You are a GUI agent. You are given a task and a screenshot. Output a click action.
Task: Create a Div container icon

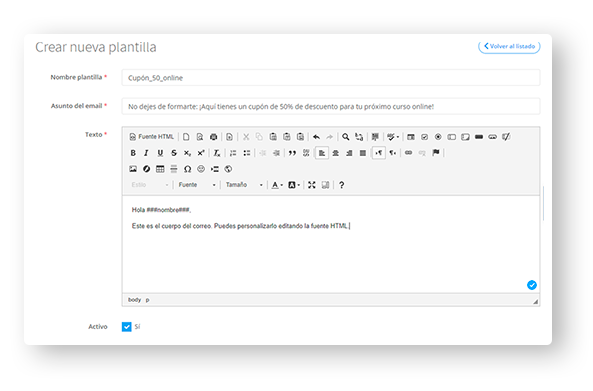[306, 153]
